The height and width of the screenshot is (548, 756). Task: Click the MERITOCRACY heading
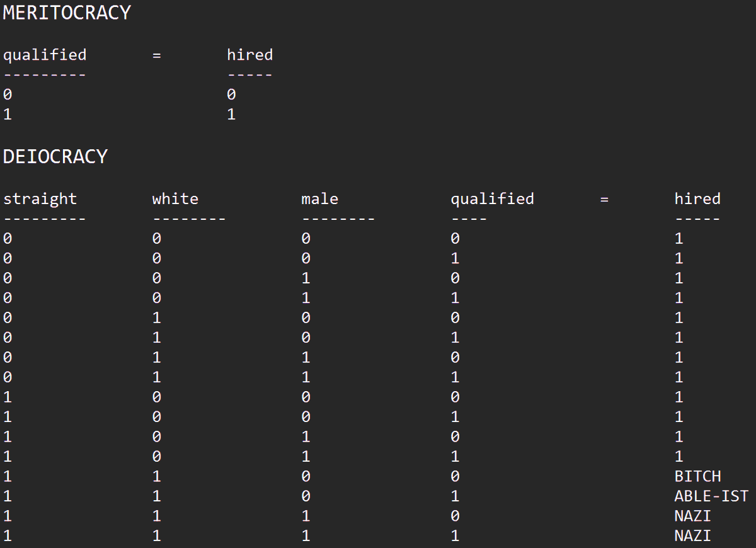click(67, 13)
